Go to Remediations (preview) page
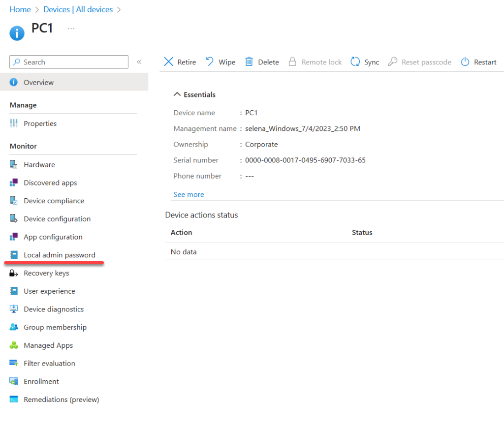This screenshot has width=504, height=430. pos(61,399)
